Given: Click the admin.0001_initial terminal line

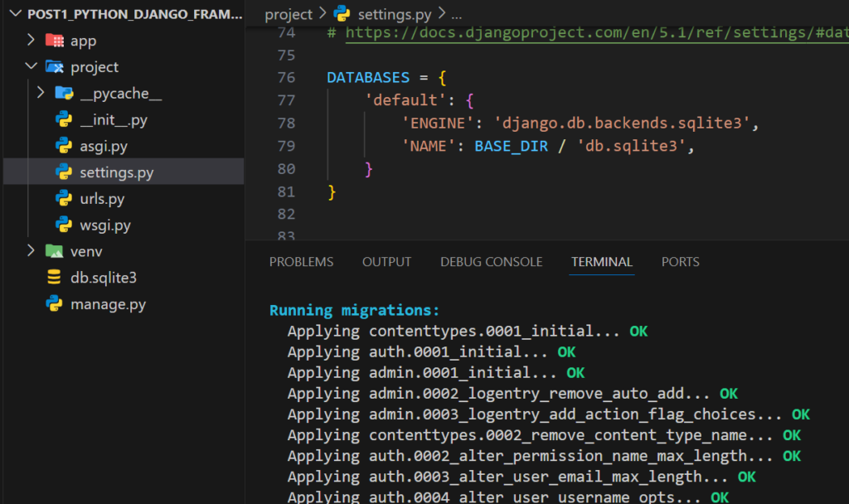Looking at the screenshot, I should pyautogui.click(x=436, y=373).
